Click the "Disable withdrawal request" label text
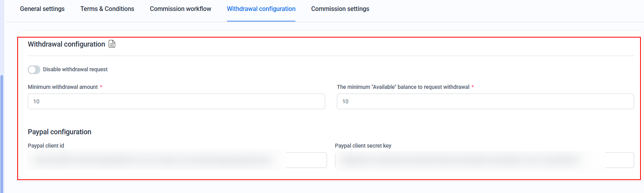644x193 pixels. coord(75,70)
